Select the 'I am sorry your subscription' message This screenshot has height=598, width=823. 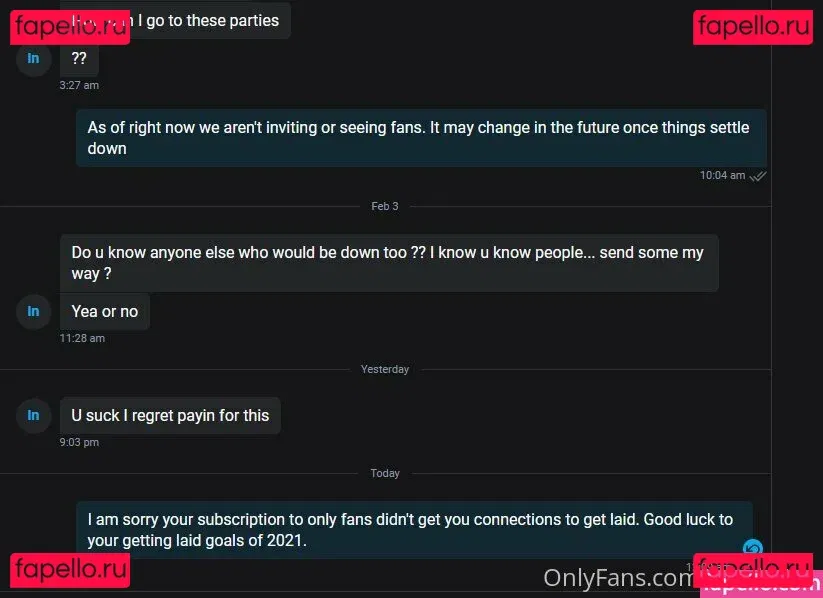(x=414, y=530)
